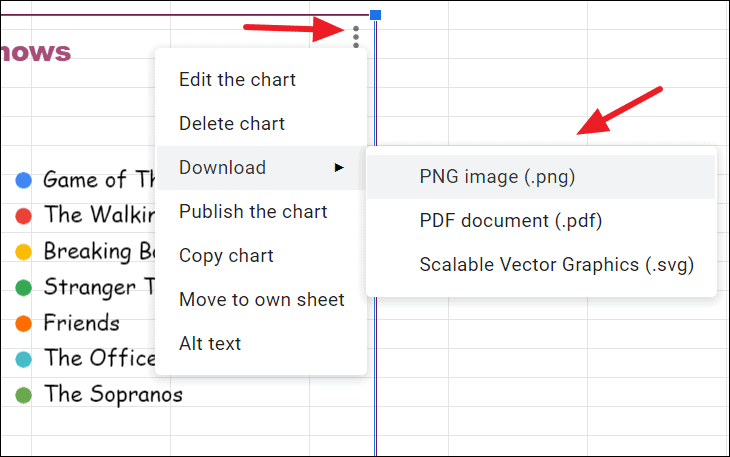Open the Alt text option
This screenshot has height=457, width=730.
click(x=210, y=344)
